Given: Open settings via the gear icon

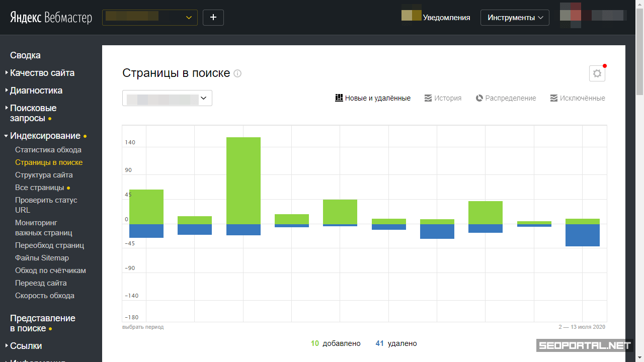Looking at the screenshot, I should [x=597, y=73].
